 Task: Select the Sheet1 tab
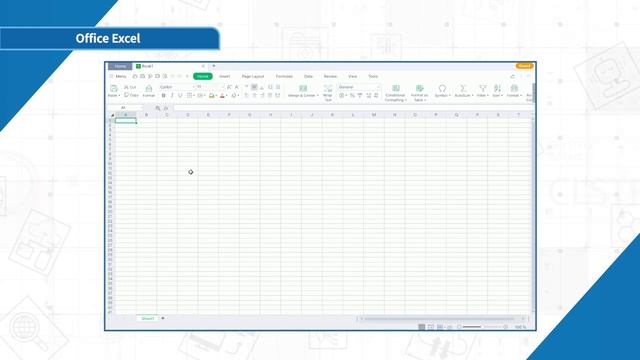tap(147, 318)
